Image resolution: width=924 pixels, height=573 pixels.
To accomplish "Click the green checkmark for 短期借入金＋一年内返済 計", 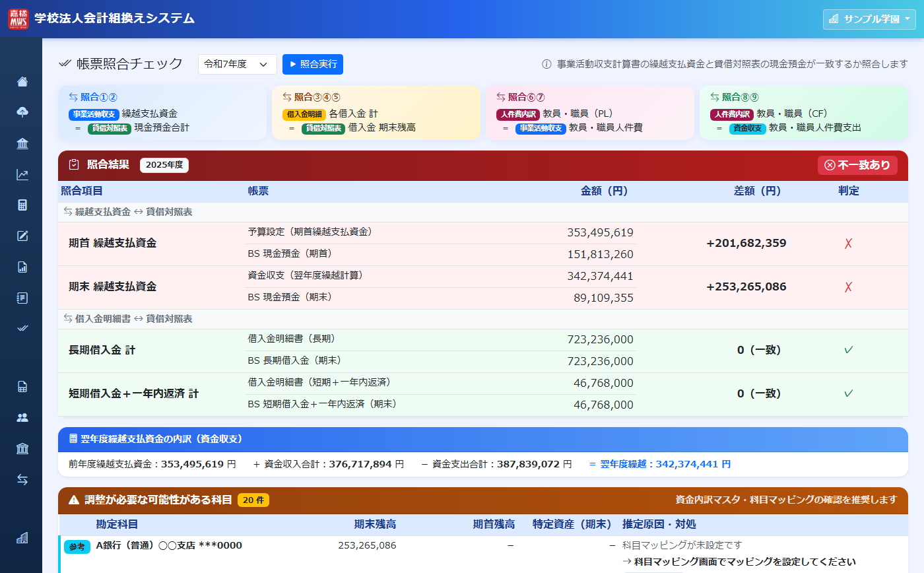I will click(848, 393).
